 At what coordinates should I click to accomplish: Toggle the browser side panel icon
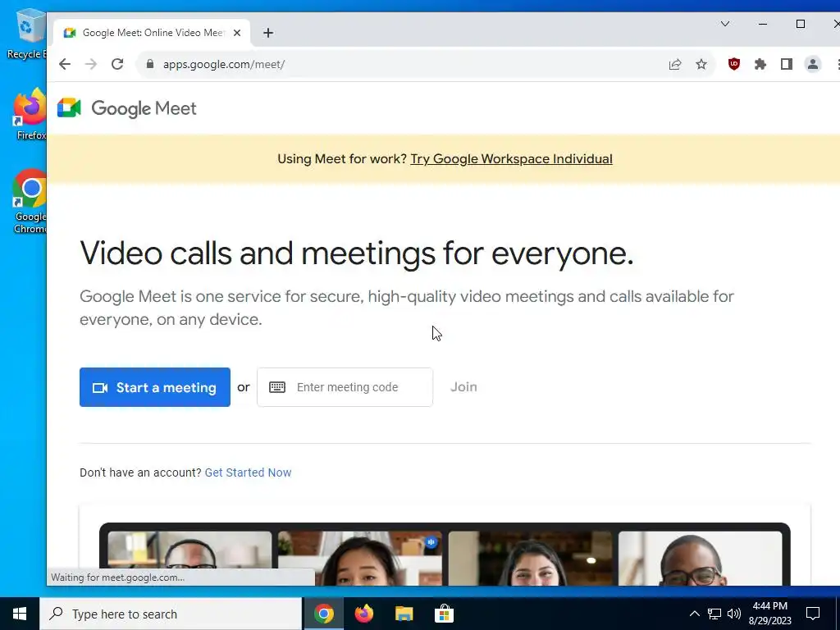pyautogui.click(x=787, y=64)
